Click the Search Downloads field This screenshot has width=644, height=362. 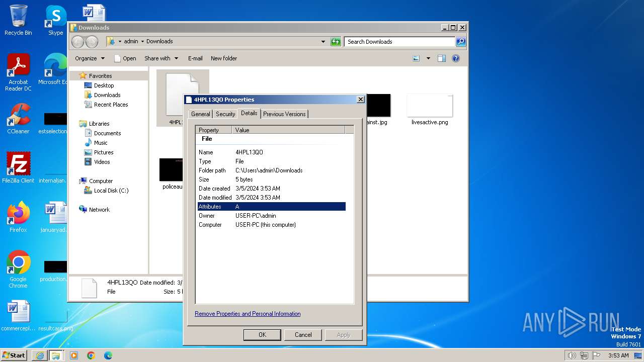pos(400,42)
